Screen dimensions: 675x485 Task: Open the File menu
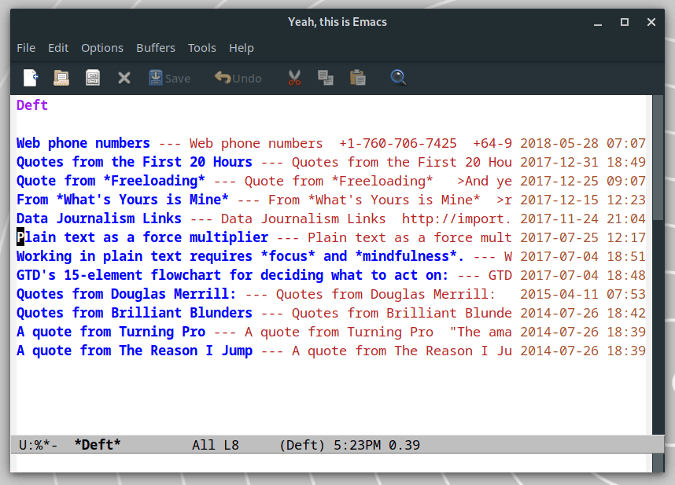pos(26,48)
